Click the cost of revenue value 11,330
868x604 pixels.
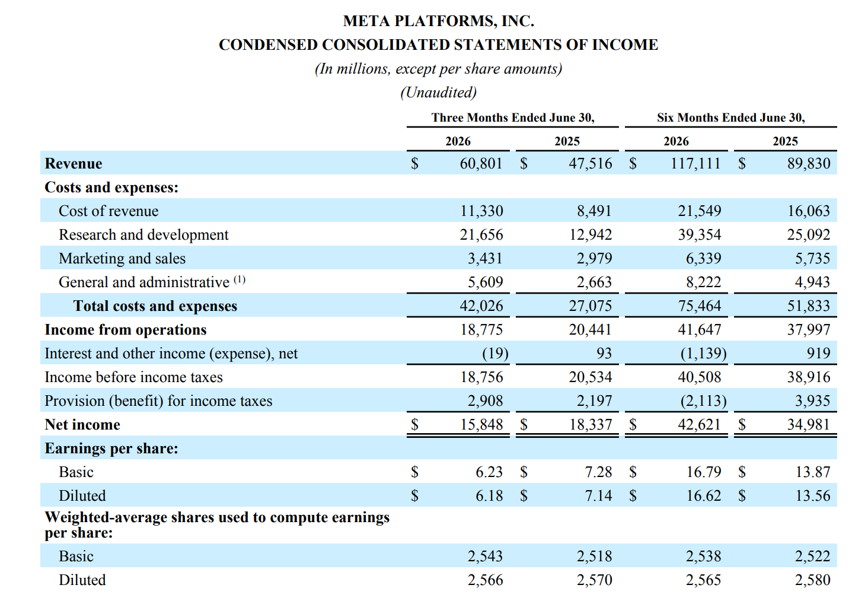[x=481, y=211]
